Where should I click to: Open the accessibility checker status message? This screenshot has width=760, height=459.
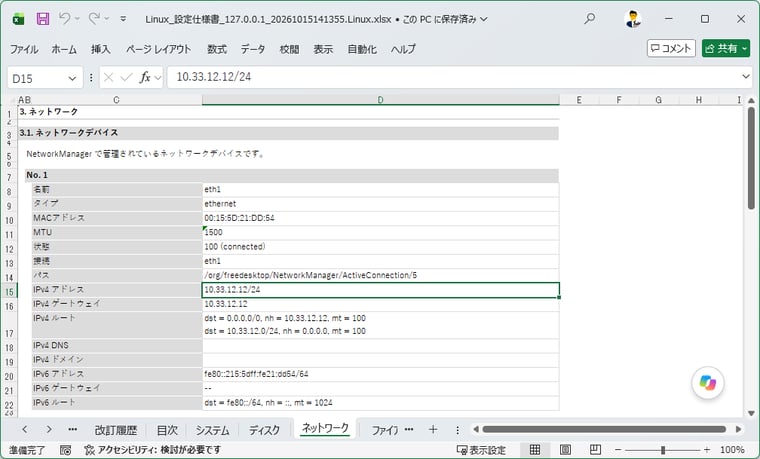pyautogui.click(x=152, y=450)
